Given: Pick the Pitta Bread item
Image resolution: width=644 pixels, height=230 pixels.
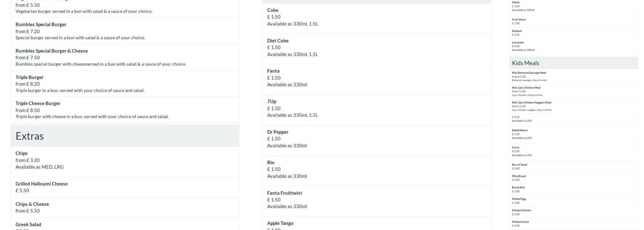Looking at the screenshot, I should pos(519,176).
